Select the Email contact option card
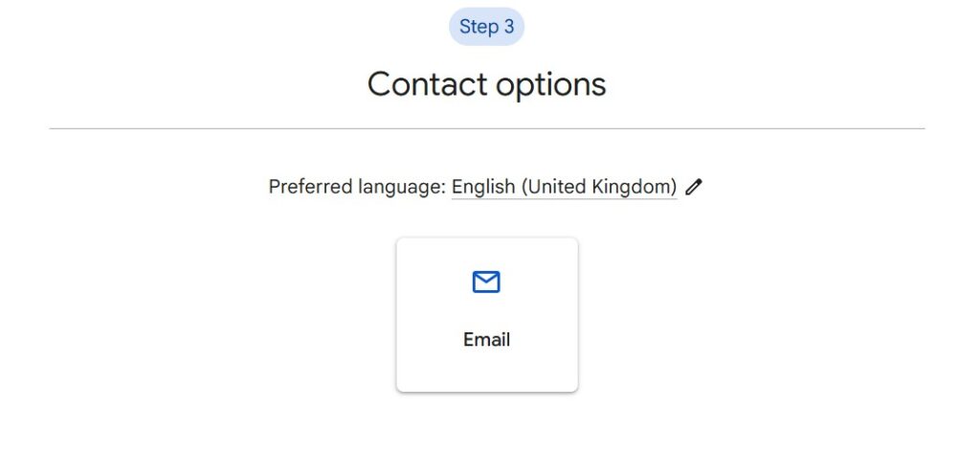This screenshot has width=980, height=454. 486,314
